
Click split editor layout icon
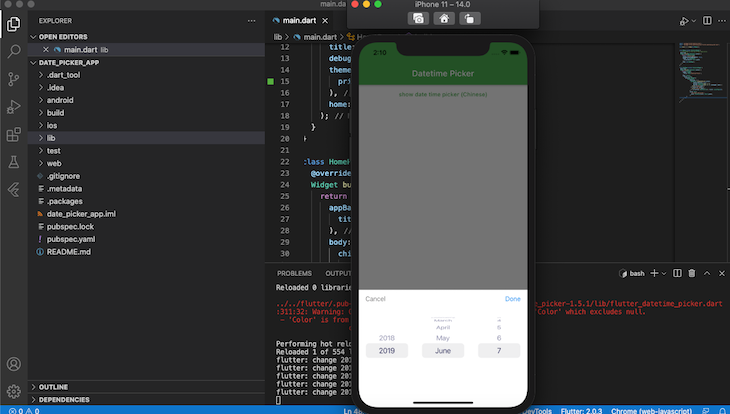707,20
